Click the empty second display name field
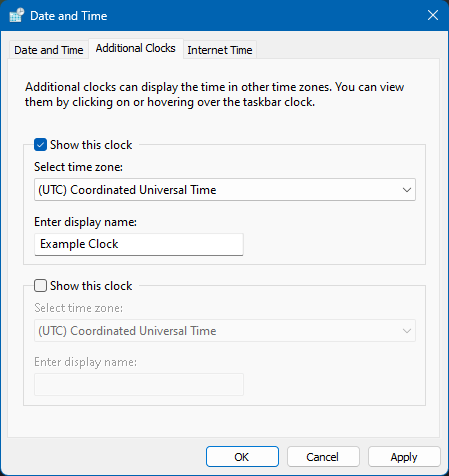This screenshot has width=449, height=476. 139,385
